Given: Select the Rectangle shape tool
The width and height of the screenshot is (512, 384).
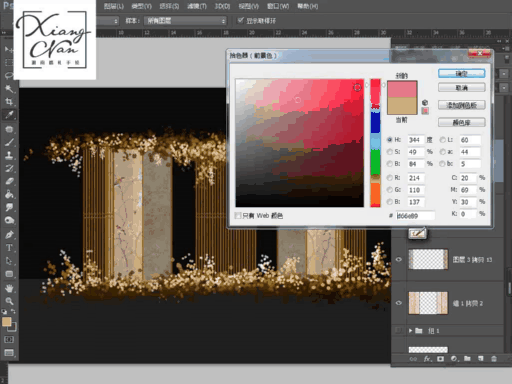Looking at the screenshot, I should pyautogui.click(x=9, y=274).
